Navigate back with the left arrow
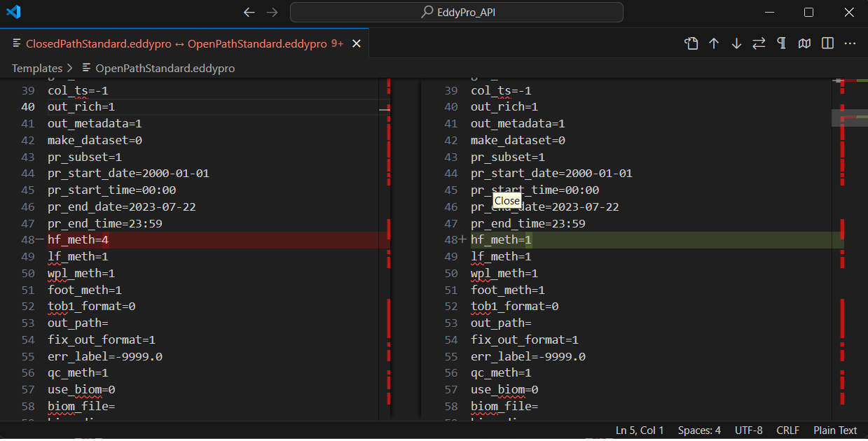 click(x=249, y=12)
